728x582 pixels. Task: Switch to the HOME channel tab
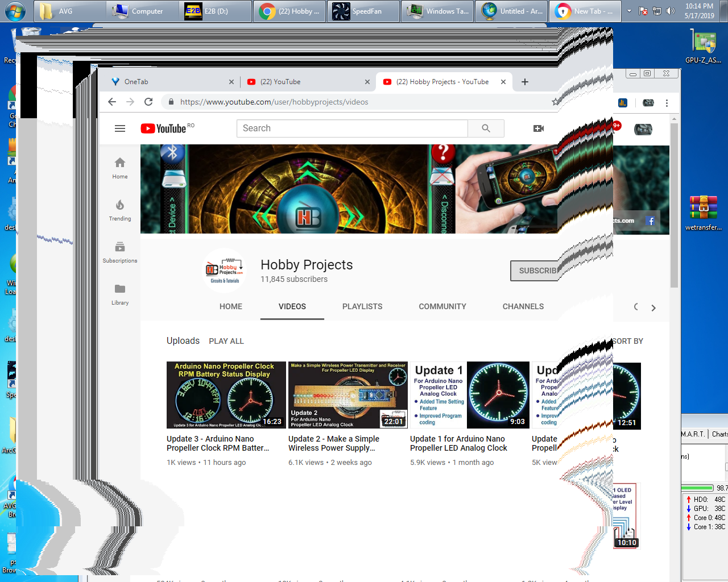231,306
